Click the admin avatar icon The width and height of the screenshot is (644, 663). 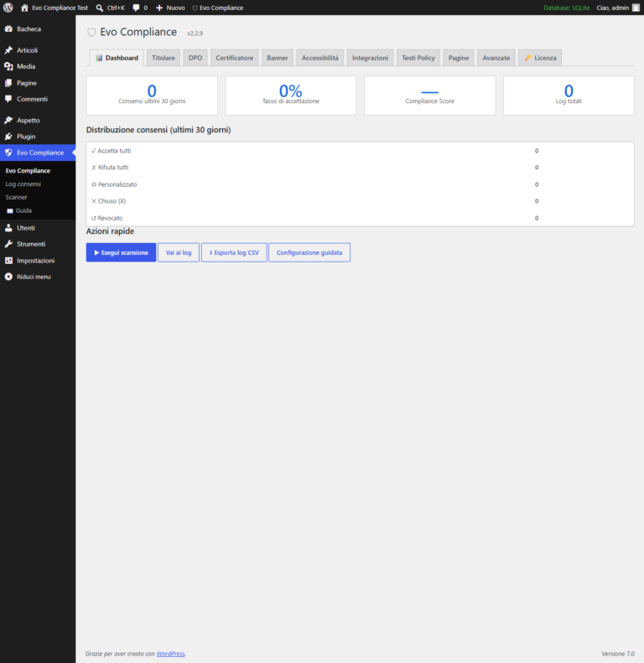click(x=636, y=8)
